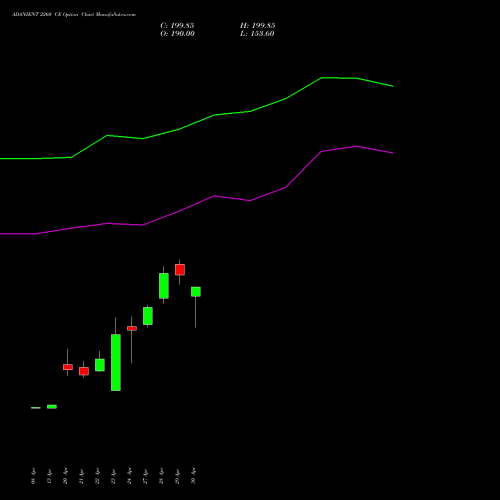Click the 27 Apr date label

pos(145,476)
